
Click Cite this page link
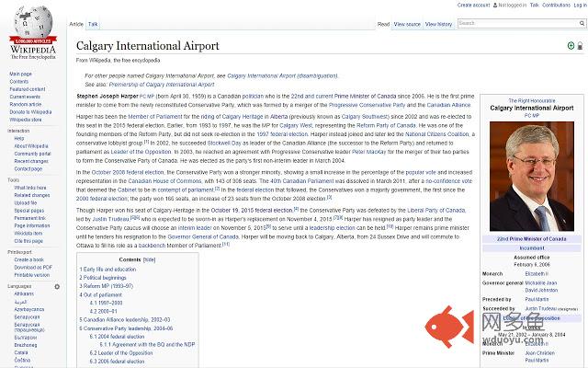[x=28, y=241]
